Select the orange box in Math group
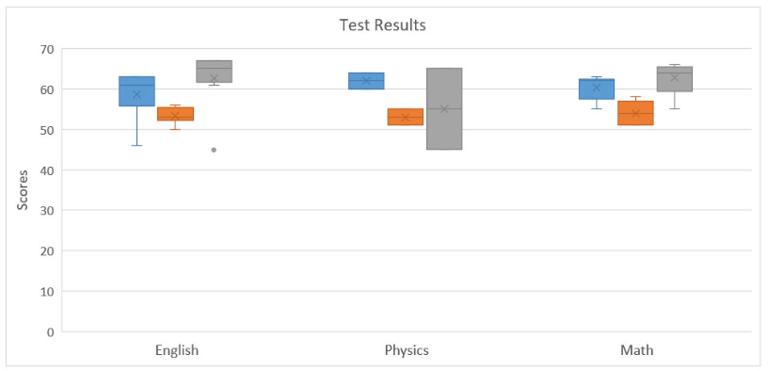The image size is (768, 371). (635, 113)
